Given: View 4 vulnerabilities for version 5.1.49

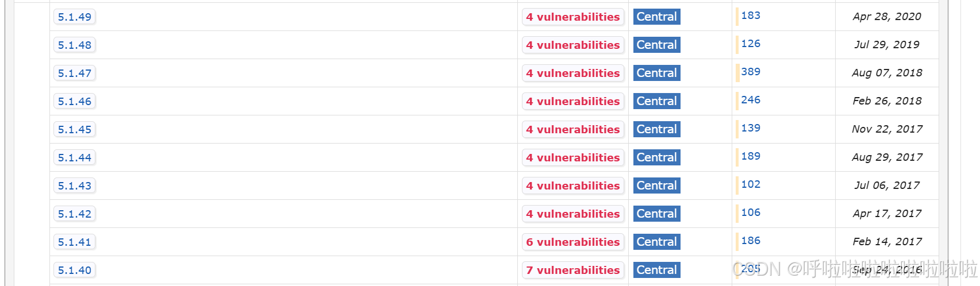Looking at the screenshot, I should tap(573, 17).
